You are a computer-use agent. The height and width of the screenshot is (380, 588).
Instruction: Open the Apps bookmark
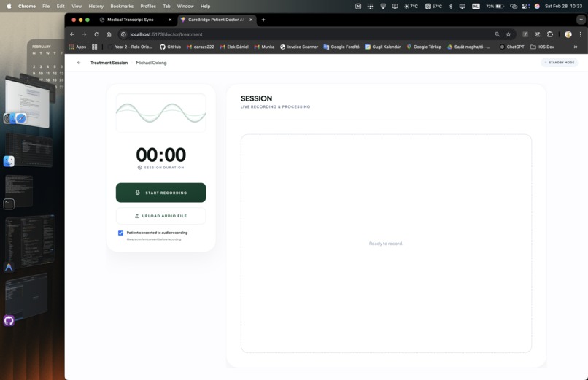[77, 47]
